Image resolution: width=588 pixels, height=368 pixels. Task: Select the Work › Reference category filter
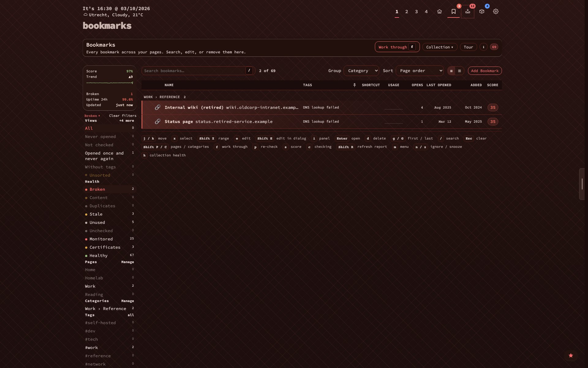109,309
